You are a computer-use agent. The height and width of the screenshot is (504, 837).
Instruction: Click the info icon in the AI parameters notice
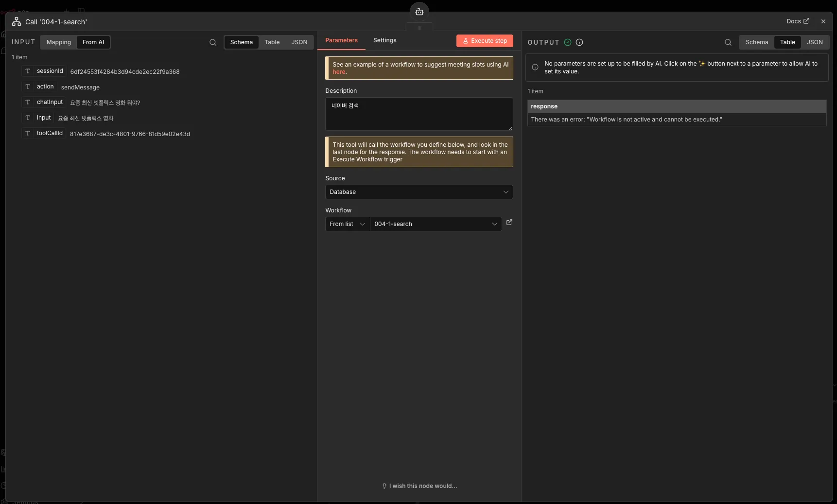[535, 67]
